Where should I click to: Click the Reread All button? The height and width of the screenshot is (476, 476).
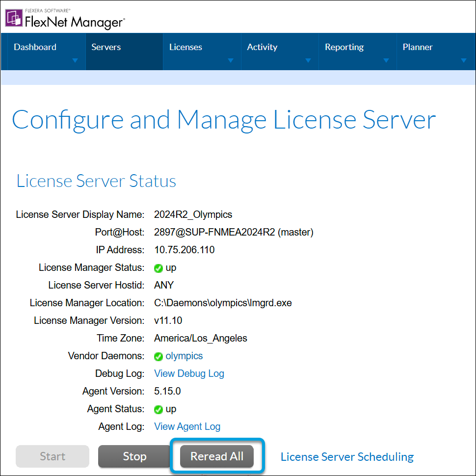pyautogui.click(x=217, y=456)
